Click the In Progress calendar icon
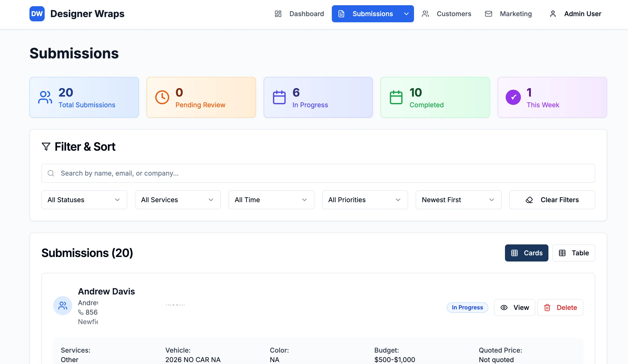The image size is (628, 364). coord(279,97)
